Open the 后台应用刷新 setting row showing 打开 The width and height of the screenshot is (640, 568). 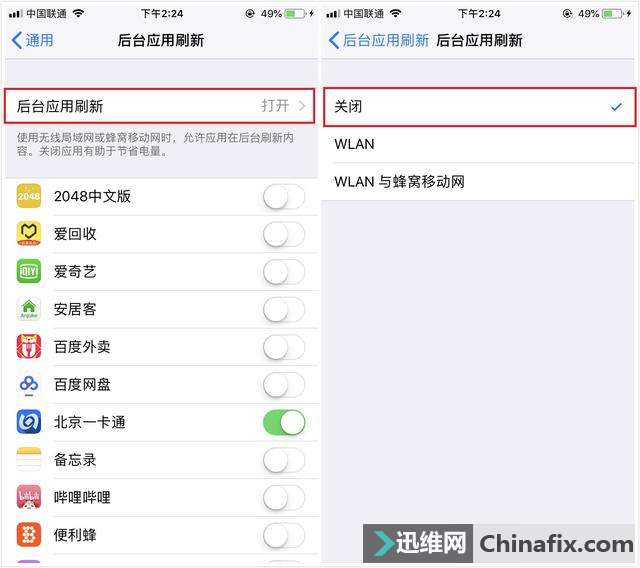pos(160,106)
